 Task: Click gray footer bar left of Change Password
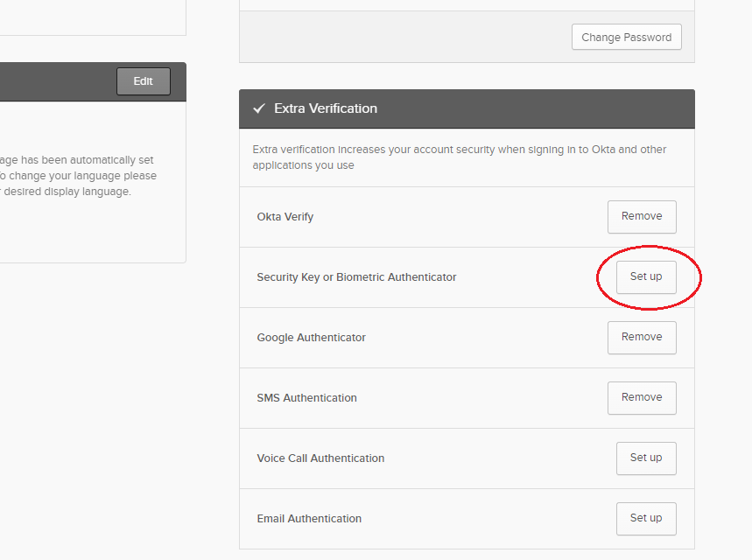[403, 38]
